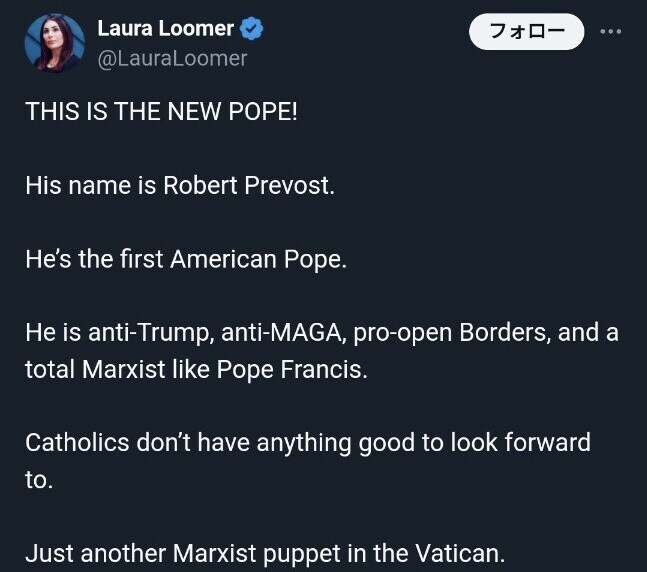Open the @LauraLoomer handle link
Image resolution: width=647 pixels, height=572 pixels.
pyautogui.click(x=172, y=58)
